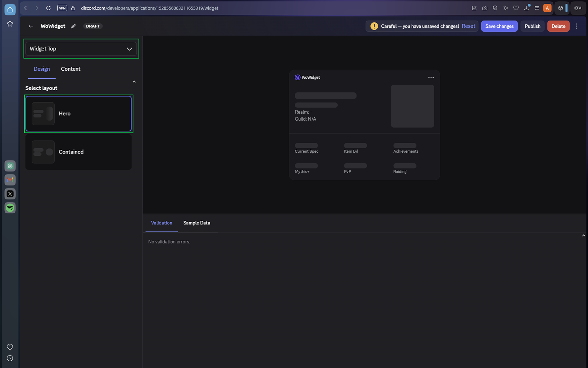Click the Current Spec label

(306, 151)
